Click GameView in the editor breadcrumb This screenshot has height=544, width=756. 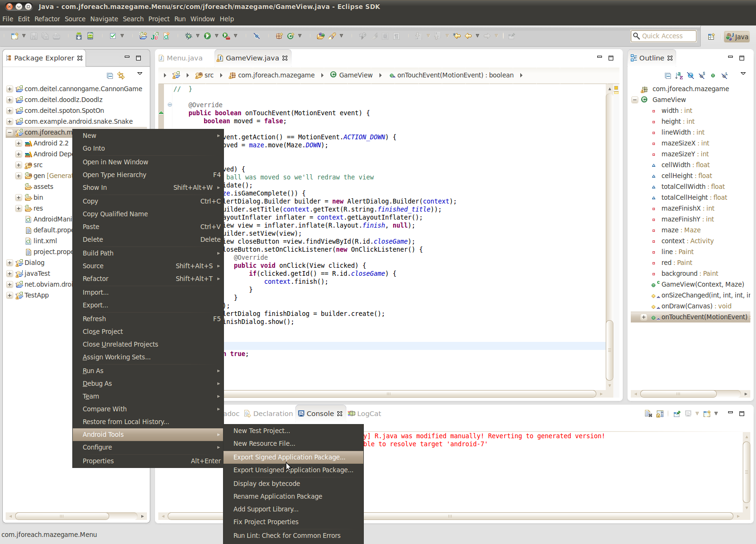[x=351, y=75]
